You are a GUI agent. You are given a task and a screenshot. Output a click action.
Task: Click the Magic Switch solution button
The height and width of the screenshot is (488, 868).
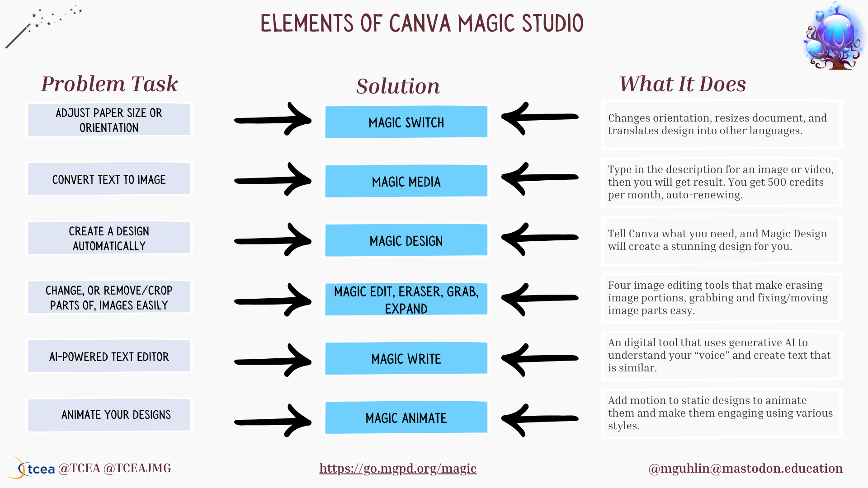[406, 123]
